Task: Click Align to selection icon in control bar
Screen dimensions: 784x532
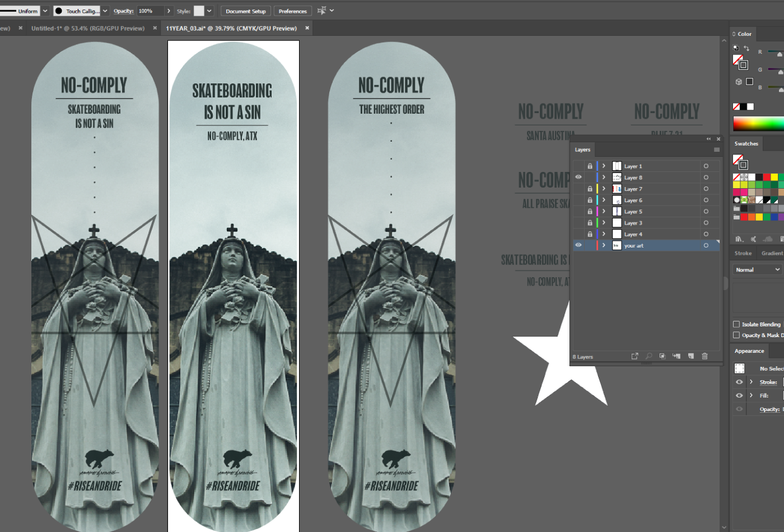Action: click(321, 11)
